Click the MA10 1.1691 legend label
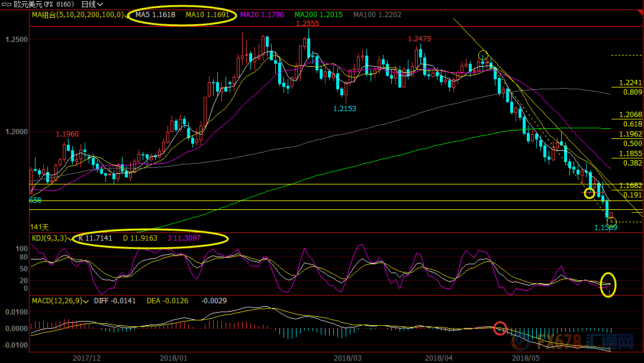Image resolution: width=644 pixels, height=363 pixels. (x=205, y=15)
